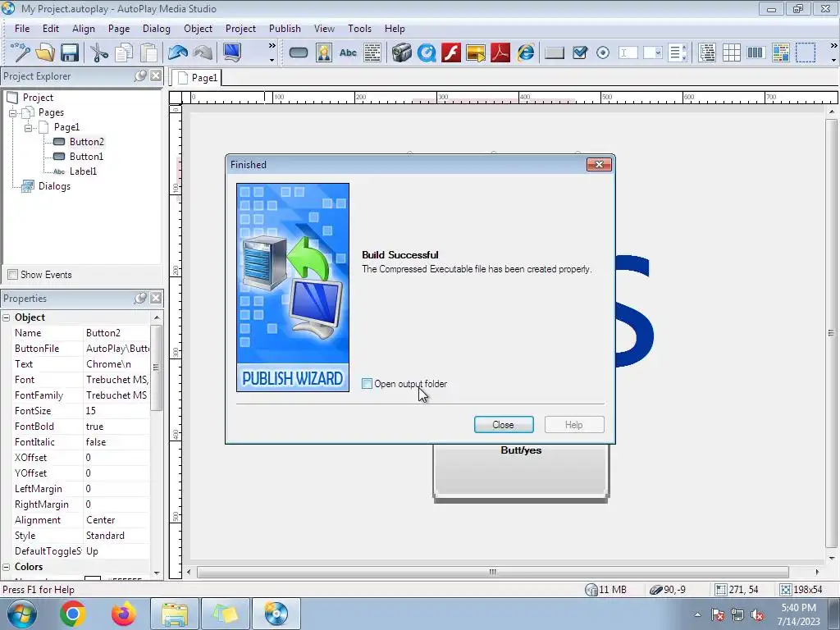Click the new project wizard wand icon
840x630 pixels.
click(x=20, y=52)
